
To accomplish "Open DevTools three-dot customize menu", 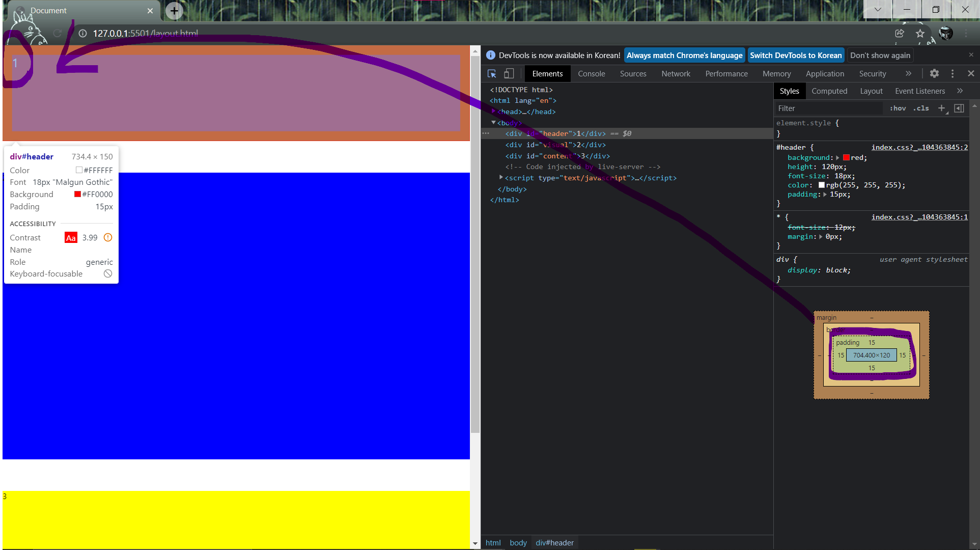I will [953, 73].
